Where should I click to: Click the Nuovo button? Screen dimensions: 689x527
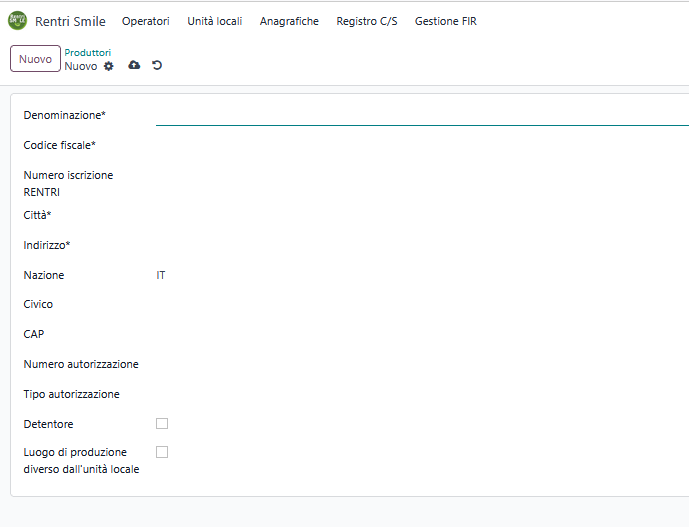click(x=35, y=58)
